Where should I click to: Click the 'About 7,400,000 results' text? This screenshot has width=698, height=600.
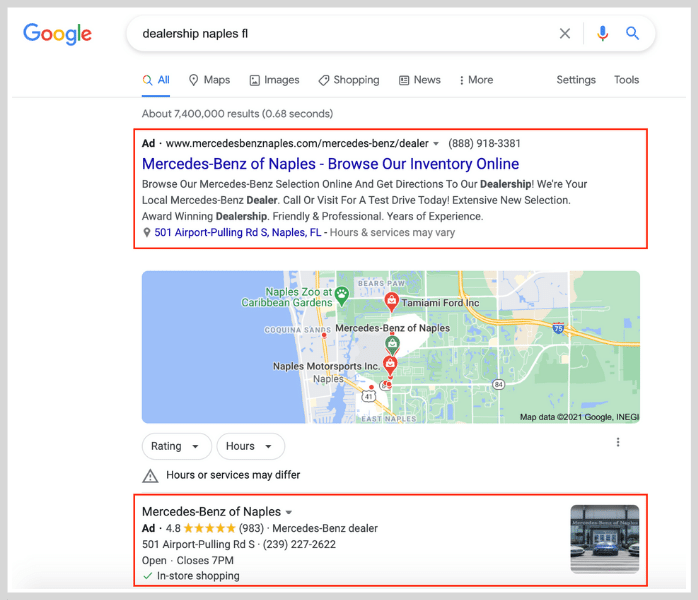pos(237,114)
